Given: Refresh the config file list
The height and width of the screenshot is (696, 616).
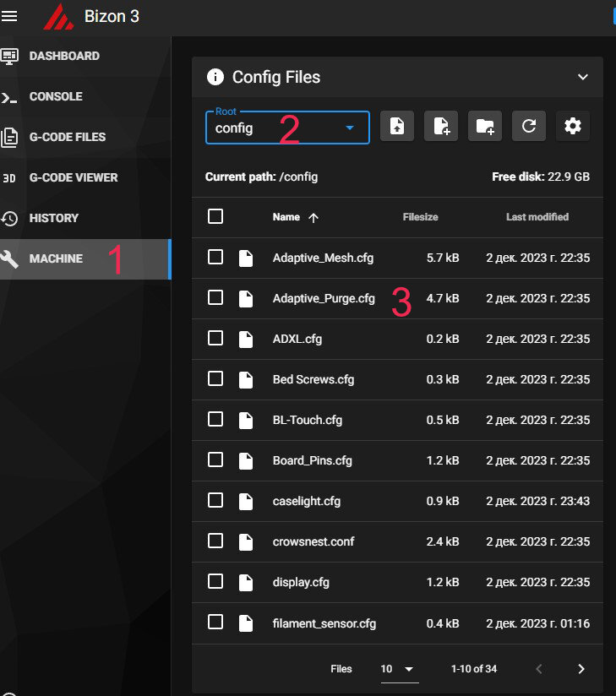Looking at the screenshot, I should (x=528, y=127).
